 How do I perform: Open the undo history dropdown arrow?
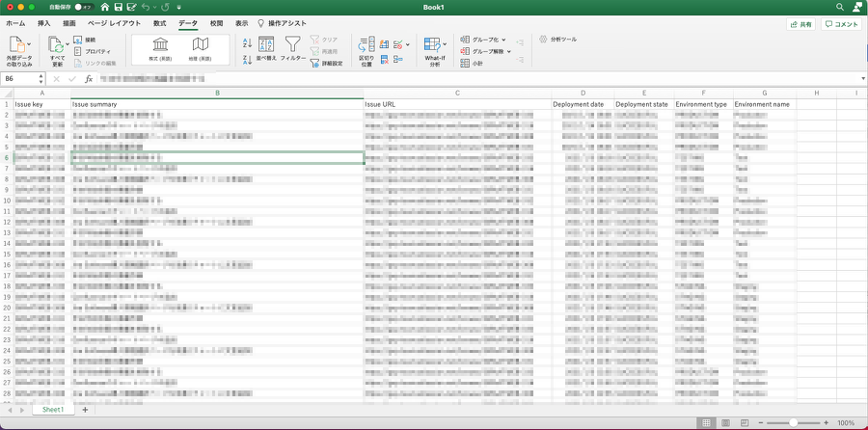pyautogui.click(x=154, y=8)
